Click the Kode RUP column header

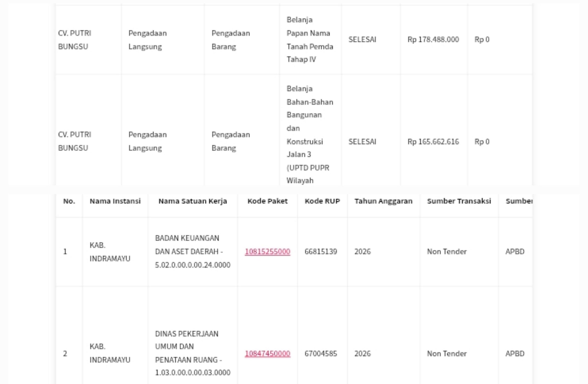322,201
